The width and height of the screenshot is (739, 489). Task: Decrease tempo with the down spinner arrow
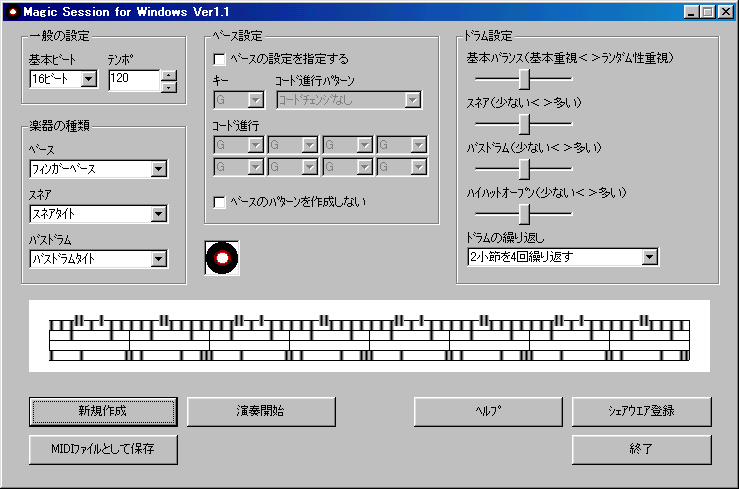point(169,87)
